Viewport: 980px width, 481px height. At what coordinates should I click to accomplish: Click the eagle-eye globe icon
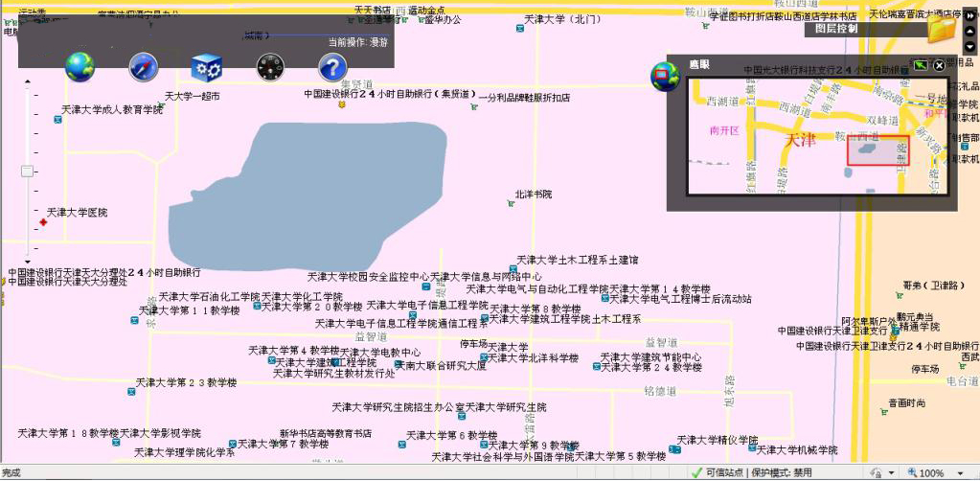[x=665, y=77]
